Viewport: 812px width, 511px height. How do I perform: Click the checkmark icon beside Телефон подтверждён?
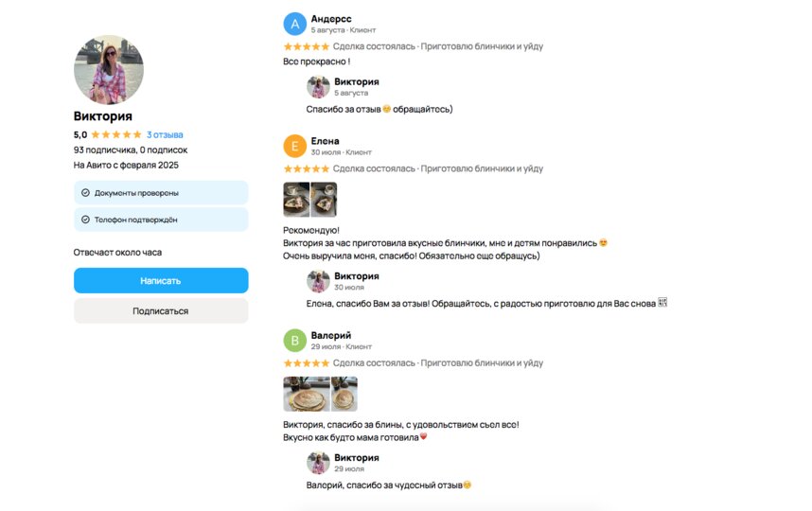(85, 220)
